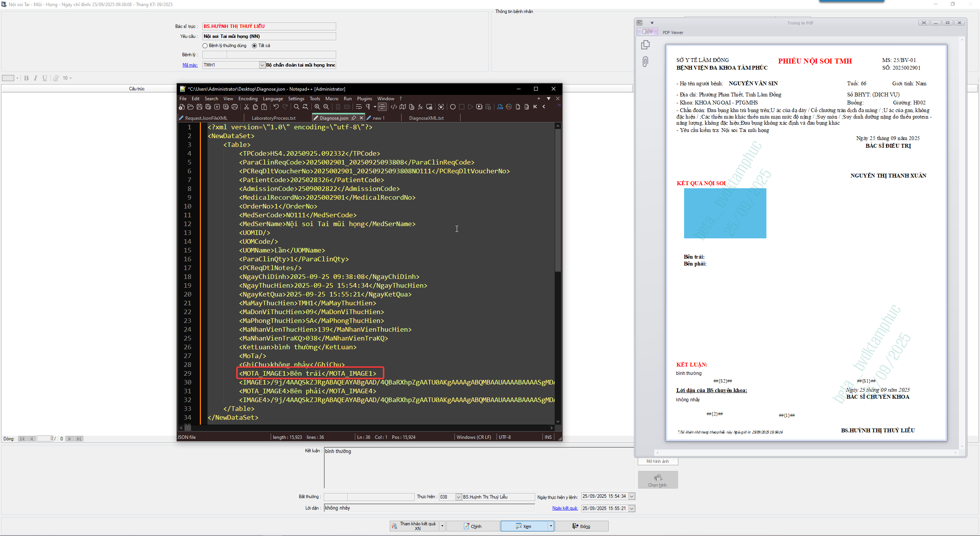Click the Zoom In icon in Notepad++

tap(317, 107)
